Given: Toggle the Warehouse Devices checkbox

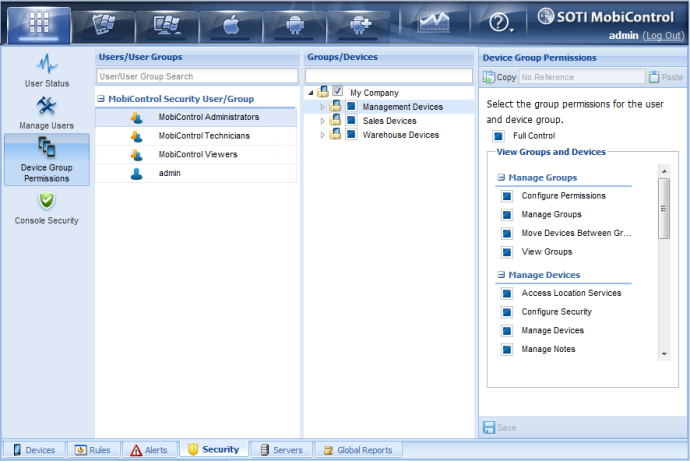Looking at the screenshot, I should point(351,134).
